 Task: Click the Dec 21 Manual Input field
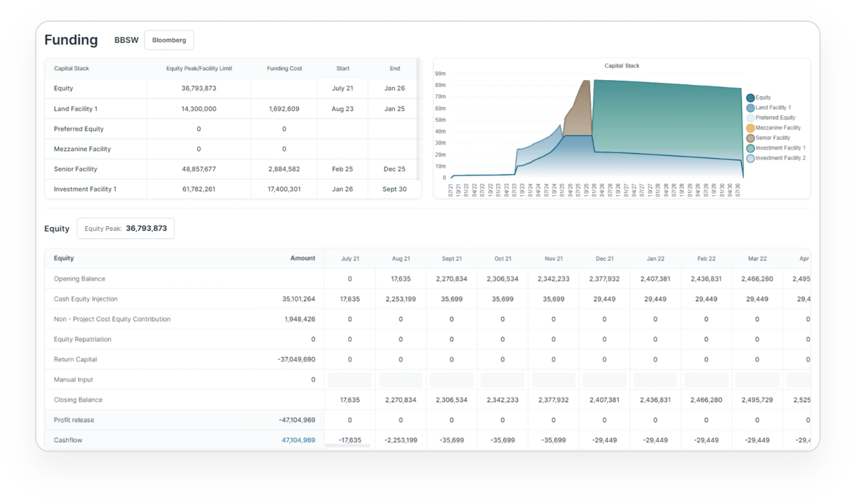pyautogui.click(x=604, y=380)
